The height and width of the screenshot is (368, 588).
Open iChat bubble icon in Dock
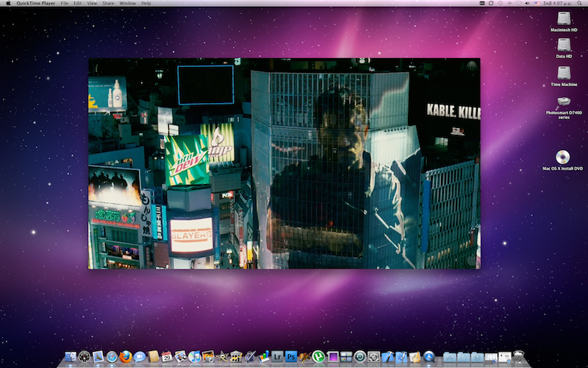coord(140,357)
